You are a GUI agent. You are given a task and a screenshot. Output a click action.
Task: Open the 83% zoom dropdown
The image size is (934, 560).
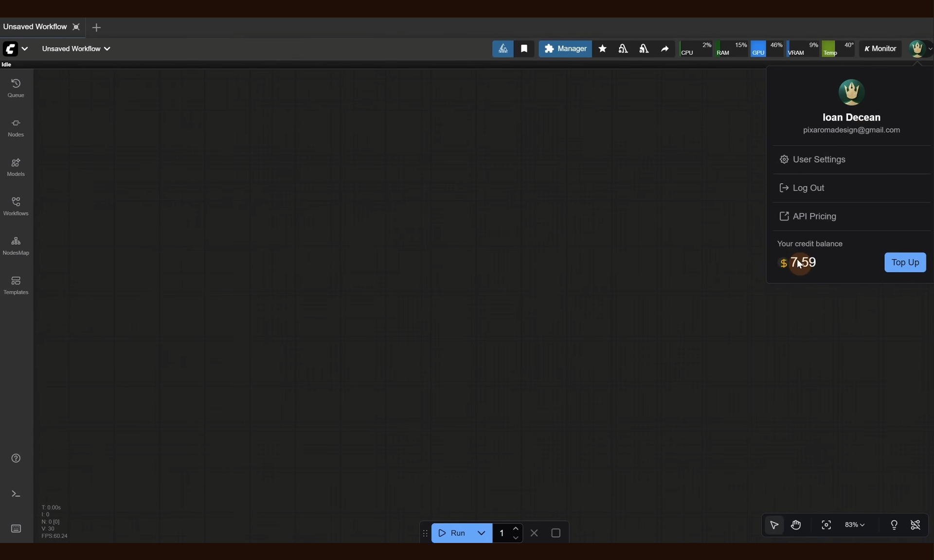pos(854,525)
